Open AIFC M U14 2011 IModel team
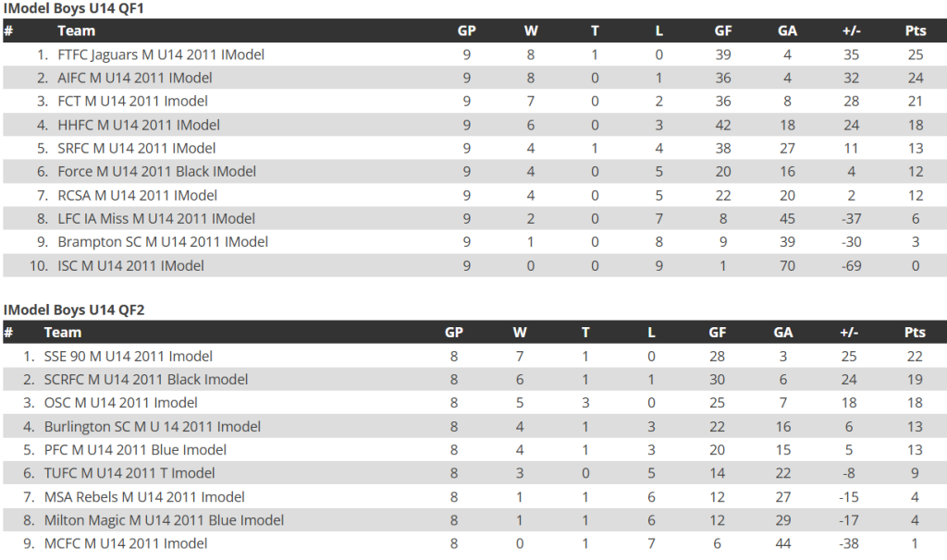The width and height of the screenshot is (947, 560). (x=135, y=78)
